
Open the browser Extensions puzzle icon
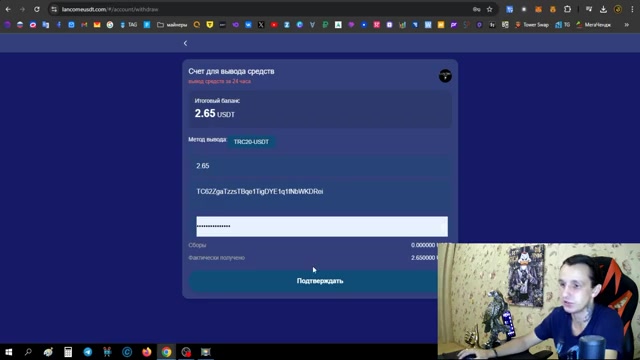point(567,9)
